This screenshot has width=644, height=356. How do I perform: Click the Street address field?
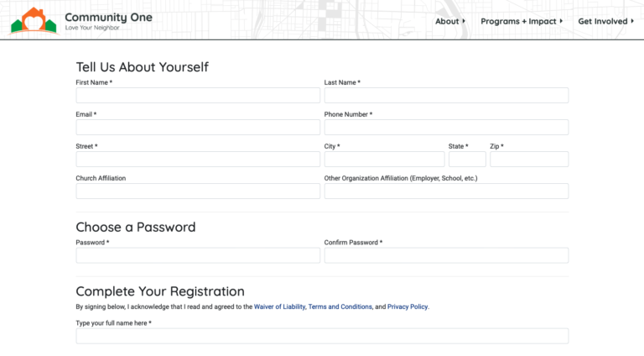click(x=198, y=160)
